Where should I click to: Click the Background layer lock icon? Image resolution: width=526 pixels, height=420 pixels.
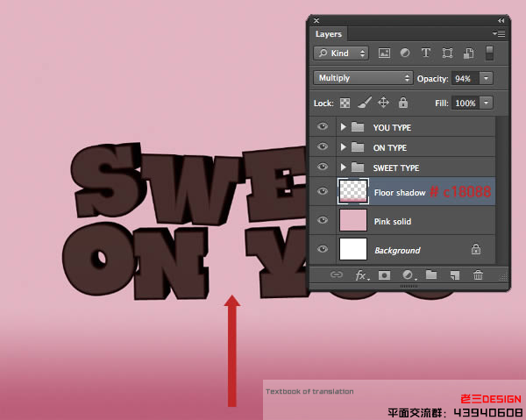(476, 249)
